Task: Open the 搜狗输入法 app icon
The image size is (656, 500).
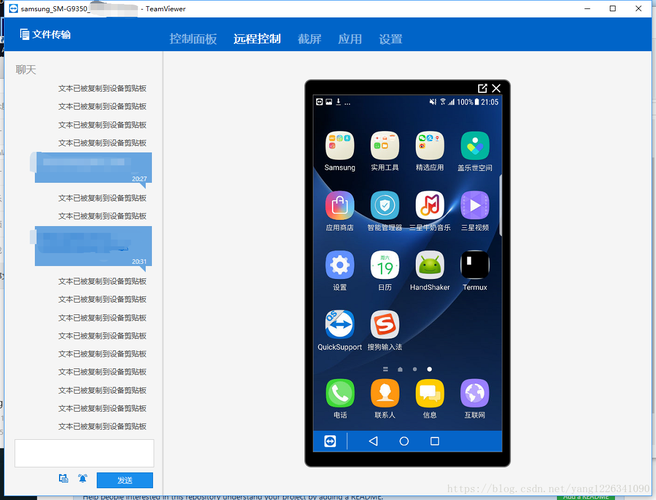Action: (x=384, y=325)
